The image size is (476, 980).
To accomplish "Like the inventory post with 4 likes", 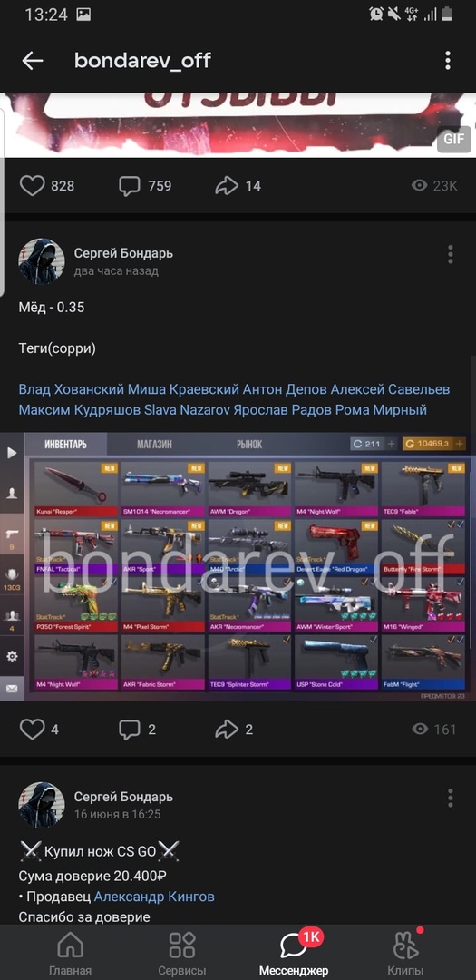I will [x=33, y=729].
